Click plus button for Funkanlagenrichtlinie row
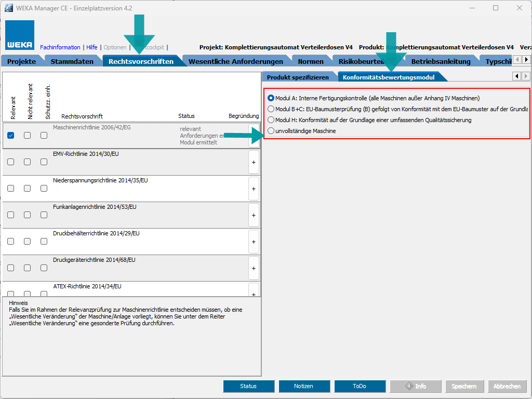 (x=254, y=215)
